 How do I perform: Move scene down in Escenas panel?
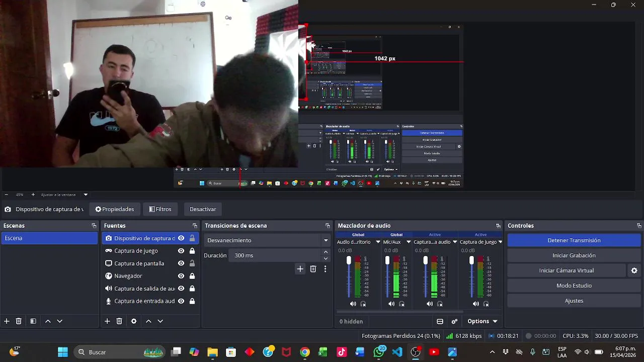(59, 321)
